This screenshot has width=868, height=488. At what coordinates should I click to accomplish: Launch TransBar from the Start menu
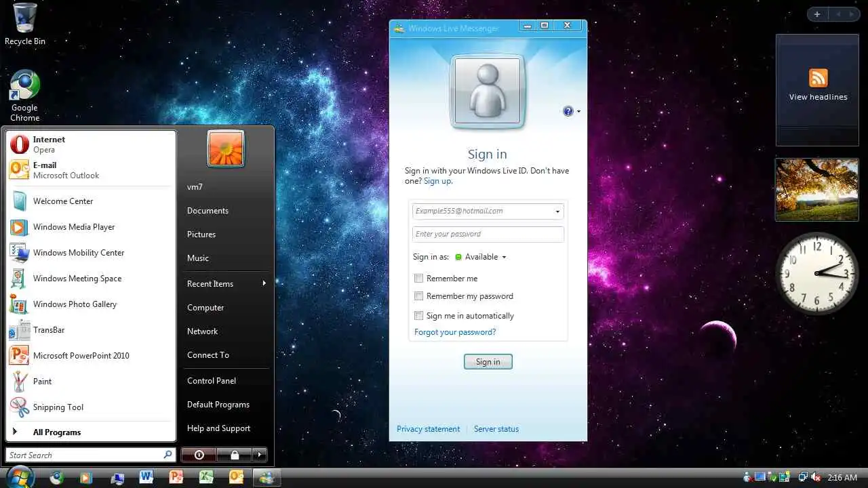[90, 330]
